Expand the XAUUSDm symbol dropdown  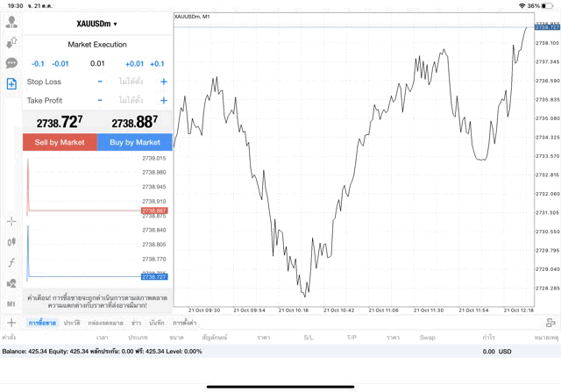pos(97,24)
